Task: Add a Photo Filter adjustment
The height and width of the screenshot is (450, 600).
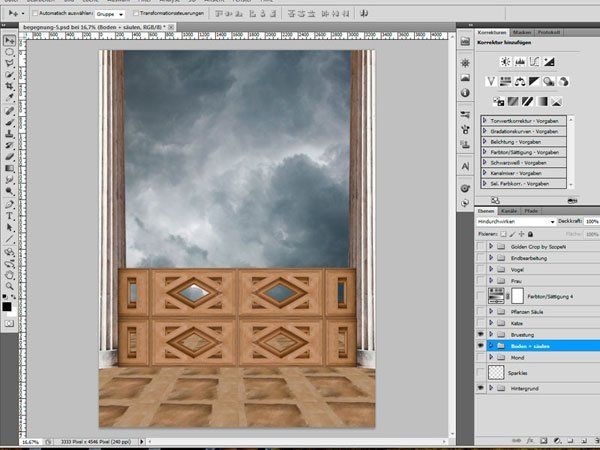Action: coord(549,82)
